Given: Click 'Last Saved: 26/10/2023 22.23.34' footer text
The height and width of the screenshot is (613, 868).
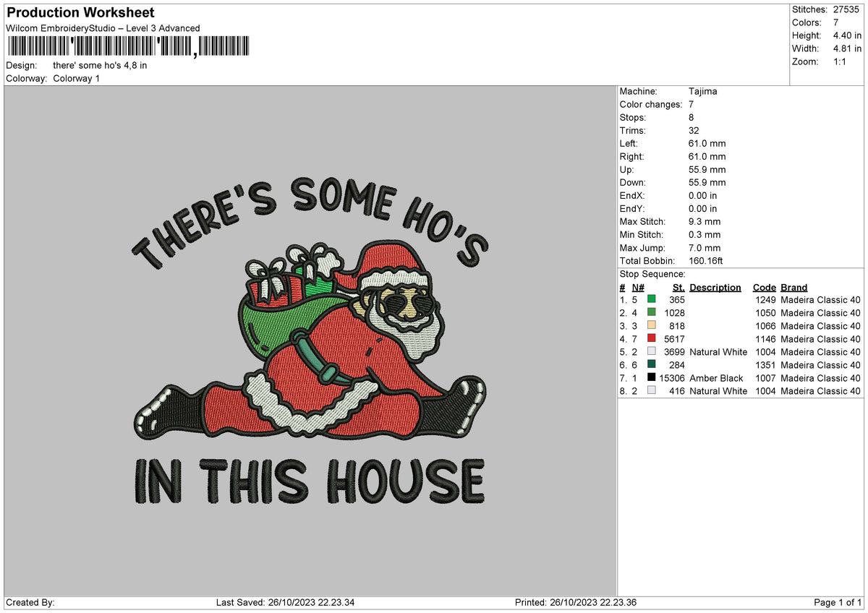Looking at the screenshot, I should pos(285,602).
